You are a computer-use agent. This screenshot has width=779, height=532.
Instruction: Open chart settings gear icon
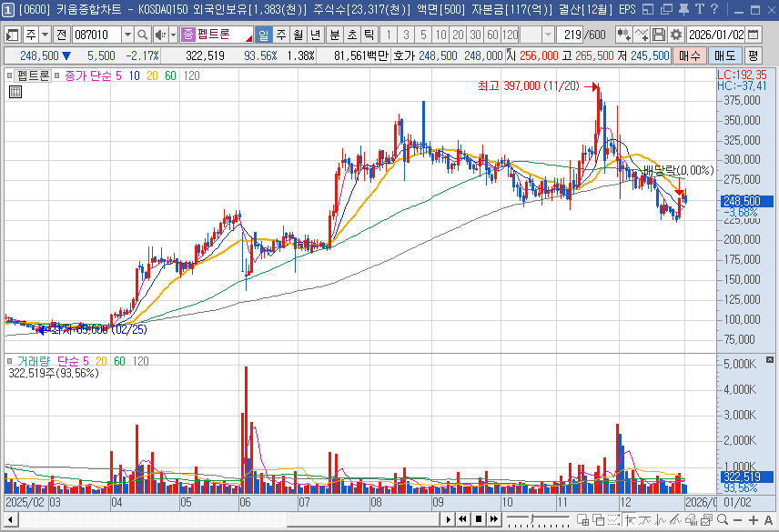coord(675,35)
